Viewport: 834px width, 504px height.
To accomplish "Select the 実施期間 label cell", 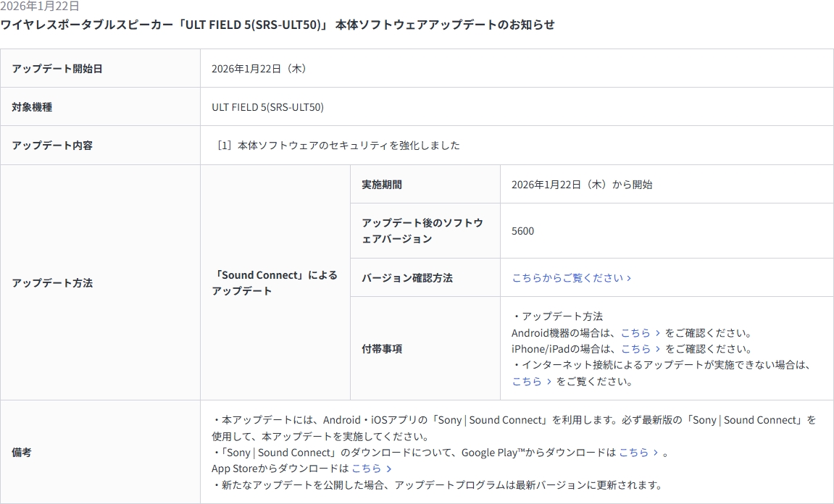I will coord(382,185).
